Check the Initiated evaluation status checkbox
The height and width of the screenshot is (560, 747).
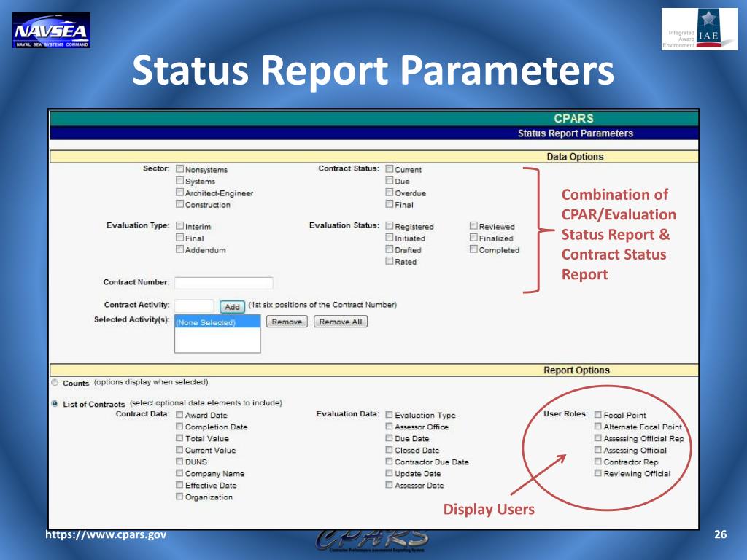(x=390, y=237)
